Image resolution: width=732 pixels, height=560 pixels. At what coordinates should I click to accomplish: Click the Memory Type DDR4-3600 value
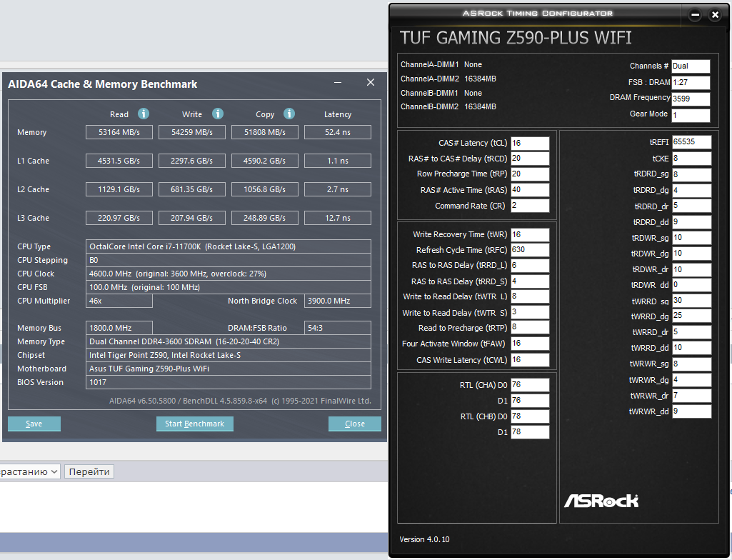click(x=229, y=341)
